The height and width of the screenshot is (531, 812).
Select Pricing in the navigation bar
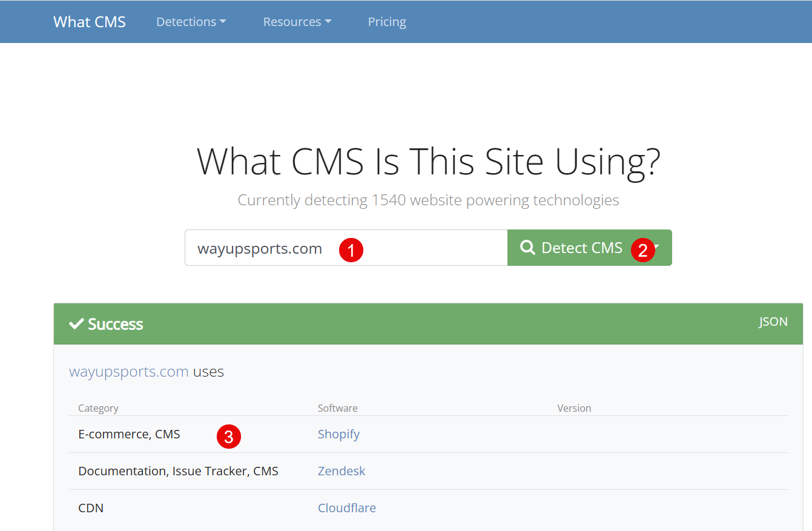tap(387, 22)
